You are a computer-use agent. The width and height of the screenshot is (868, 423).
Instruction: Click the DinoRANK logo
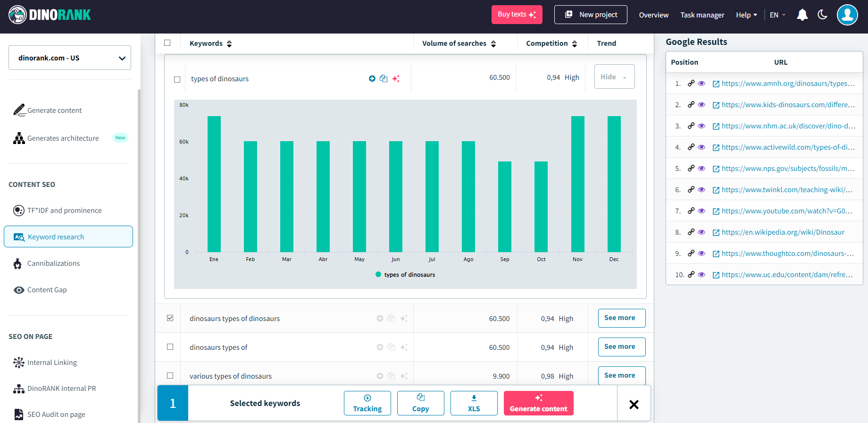pyautogui.click(x=50, y=15)
